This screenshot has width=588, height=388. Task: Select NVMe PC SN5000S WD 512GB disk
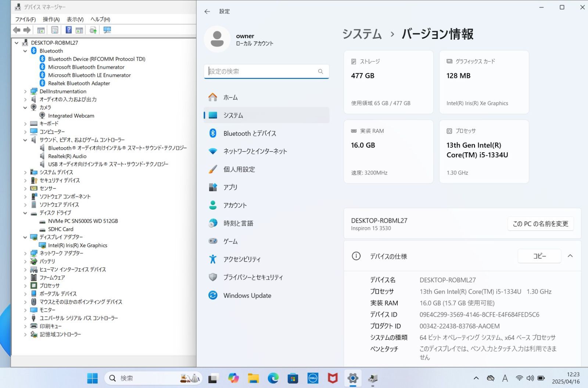click(83, 221)
